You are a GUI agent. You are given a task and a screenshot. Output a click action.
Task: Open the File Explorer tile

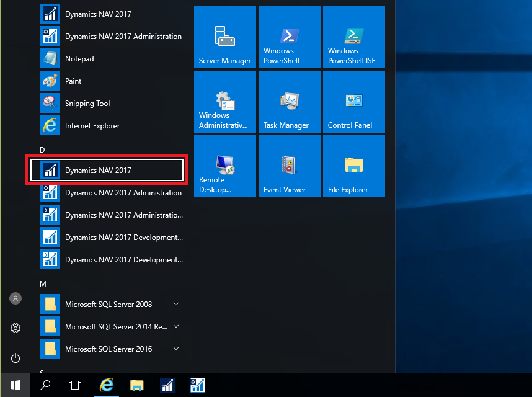coord(354,166)
